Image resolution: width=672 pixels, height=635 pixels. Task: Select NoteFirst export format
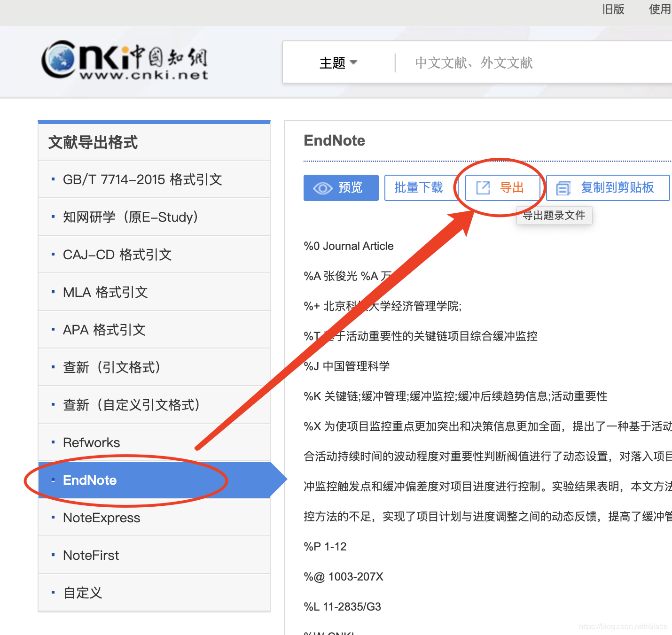tap(154, 555)
